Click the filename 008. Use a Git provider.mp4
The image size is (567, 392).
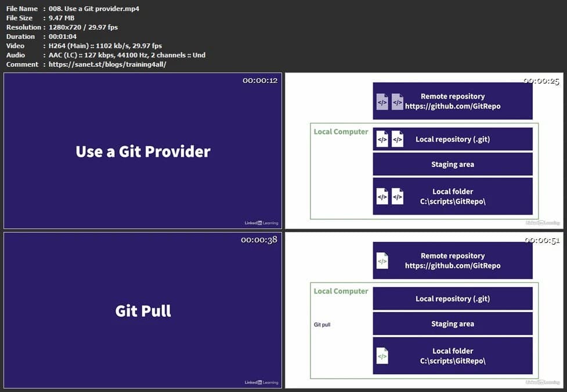[x=92, y=9]
